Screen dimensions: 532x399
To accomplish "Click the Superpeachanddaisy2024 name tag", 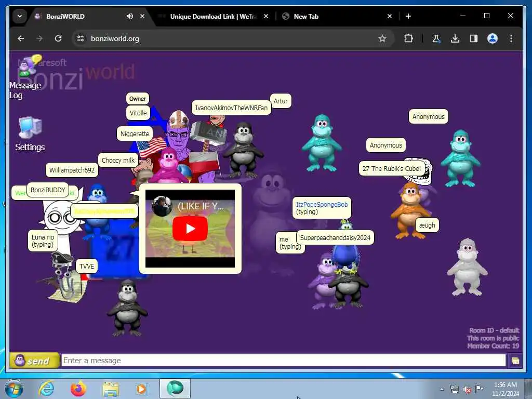I will (x=335, y=237).
